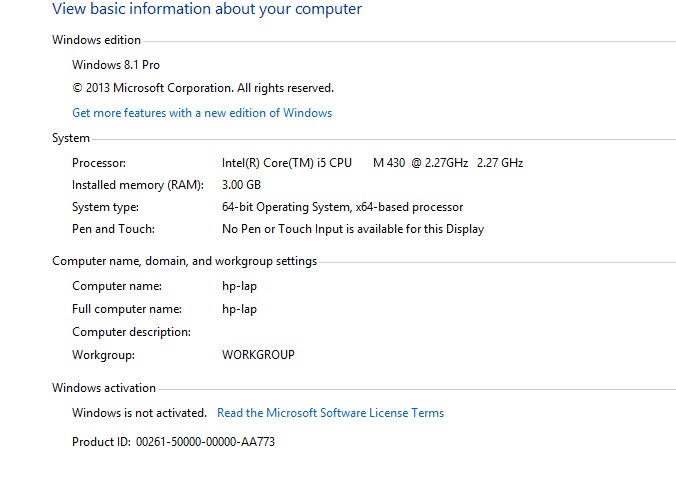Click the 'Full computer name:' label
Image resolution: width=676 pixels, height=482 pixels.
127,309
